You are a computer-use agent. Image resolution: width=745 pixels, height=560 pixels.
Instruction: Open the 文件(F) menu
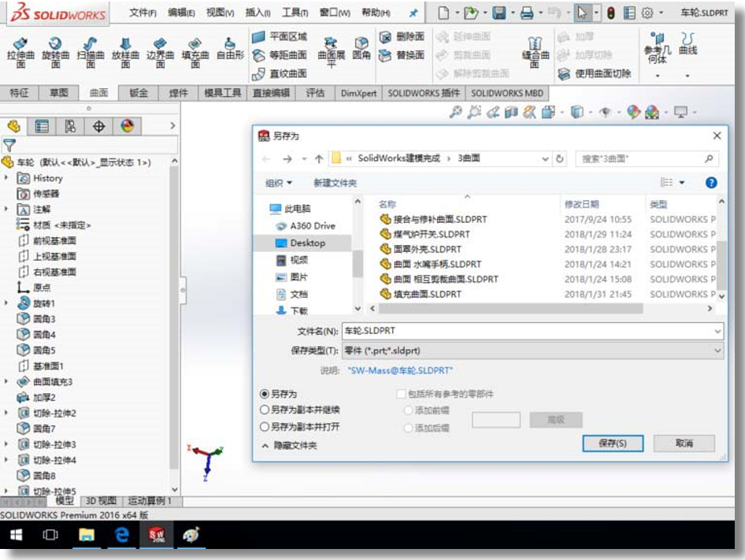143,13
